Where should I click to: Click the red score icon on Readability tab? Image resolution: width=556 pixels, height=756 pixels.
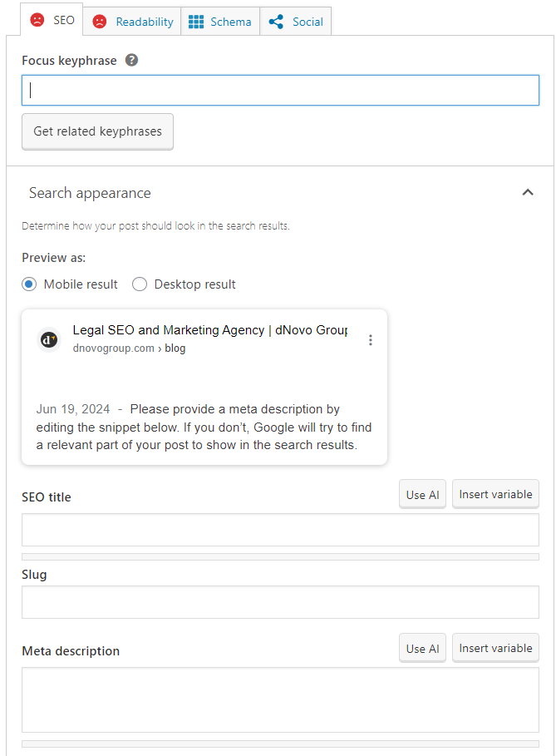coord(100,22)
